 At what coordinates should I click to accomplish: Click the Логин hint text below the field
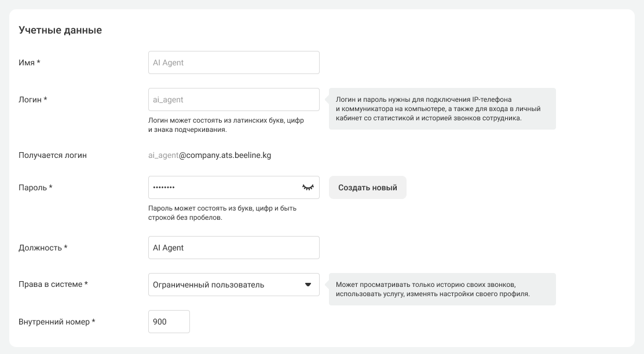pyautogui.click(x=226, y=125)
